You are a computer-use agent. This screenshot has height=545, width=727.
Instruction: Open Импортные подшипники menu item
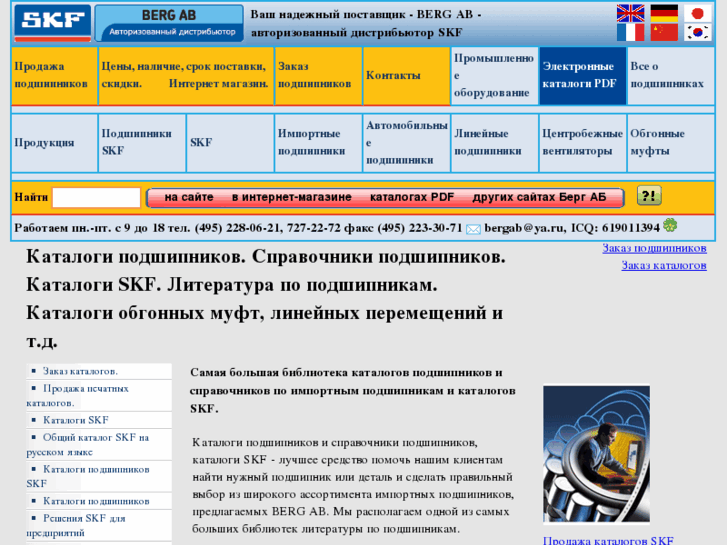point(319,143)
